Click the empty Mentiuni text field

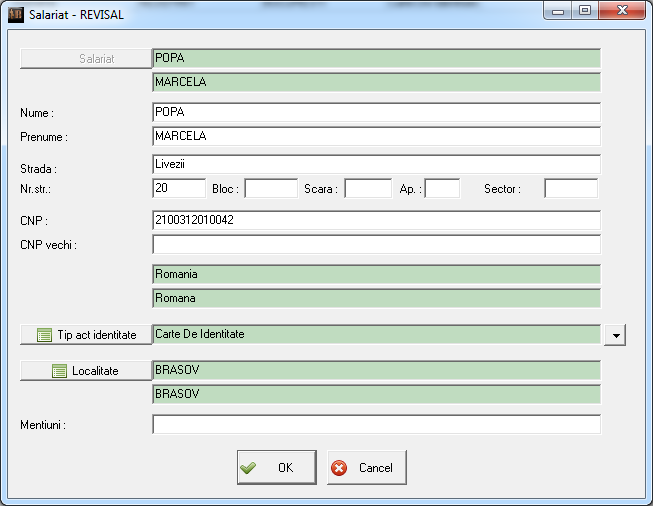click(x=375, y=425)
